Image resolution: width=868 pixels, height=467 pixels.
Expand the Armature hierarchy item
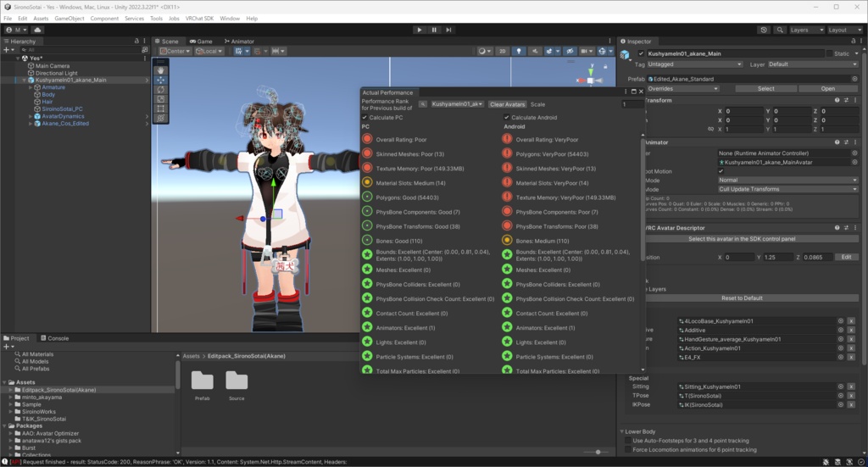[x=31, y=87]
